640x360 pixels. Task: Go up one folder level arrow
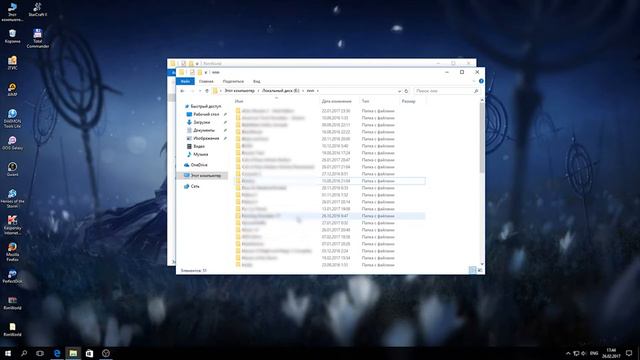click(207, 91)
